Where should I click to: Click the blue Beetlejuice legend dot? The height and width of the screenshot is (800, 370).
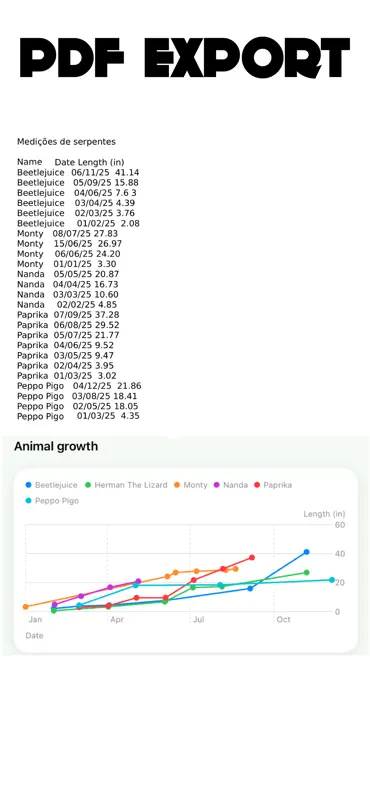pos(28,485)
